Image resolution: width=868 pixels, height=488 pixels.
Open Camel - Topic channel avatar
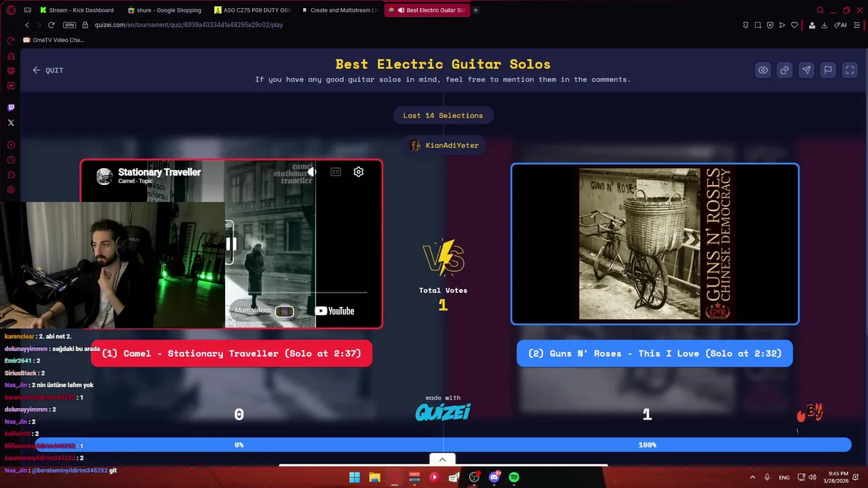click(x=104, y=177)
